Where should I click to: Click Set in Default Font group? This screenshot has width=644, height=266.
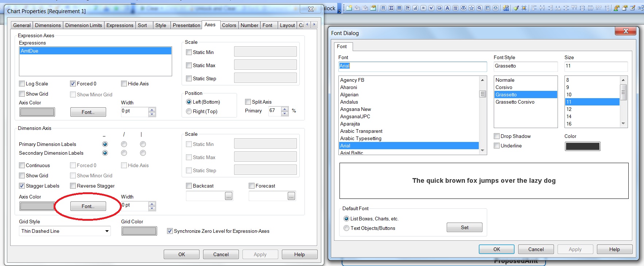[465, 227]
